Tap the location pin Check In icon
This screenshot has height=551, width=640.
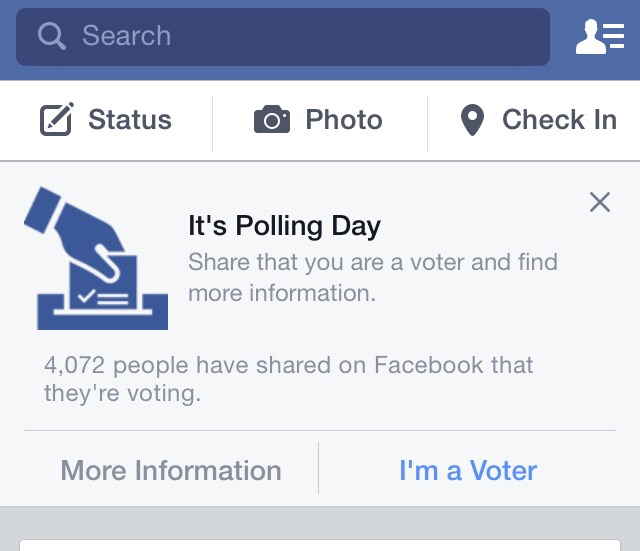click(472, 120)
